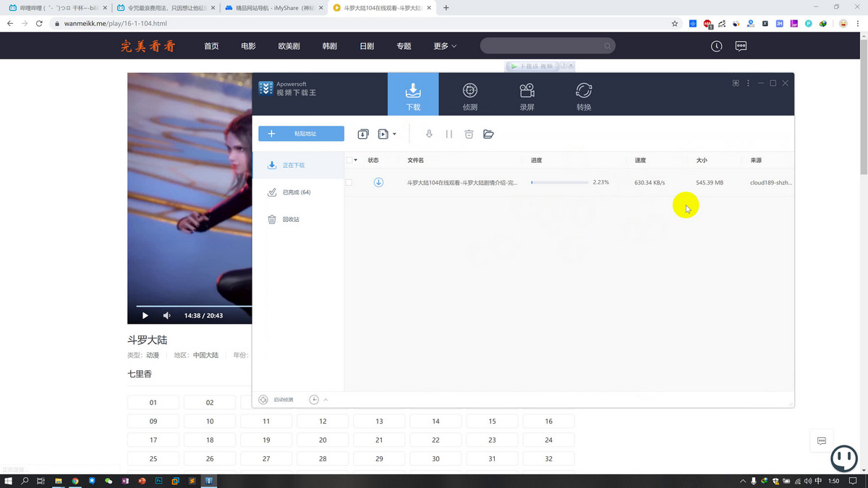Open the downloads folder icon
The height and width of the screenshot is (488, 868).
(x=489, y=134)
